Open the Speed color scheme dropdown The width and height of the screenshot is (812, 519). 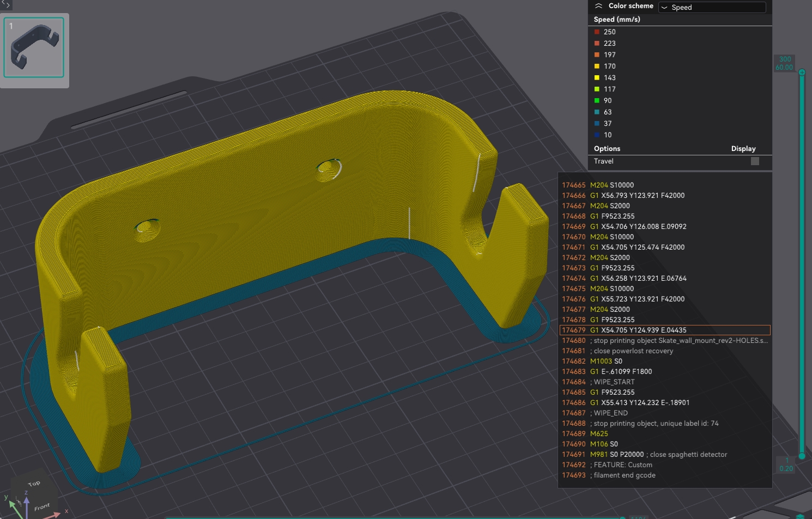click(x=712, y=7)
